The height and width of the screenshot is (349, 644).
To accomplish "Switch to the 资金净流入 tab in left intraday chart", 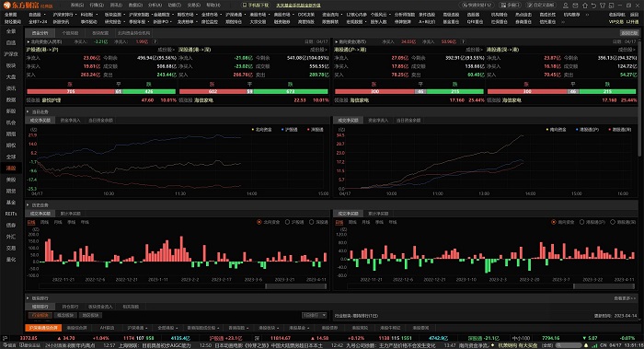I will tap(70, 121).
